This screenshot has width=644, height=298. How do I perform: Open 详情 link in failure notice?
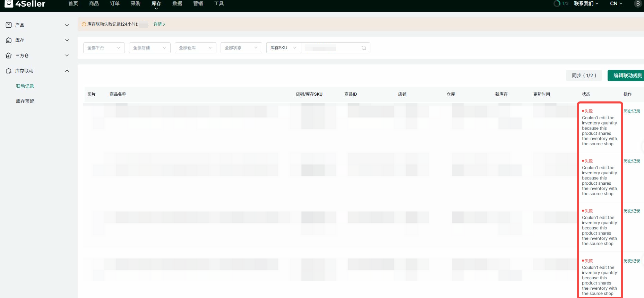[159, 24]
